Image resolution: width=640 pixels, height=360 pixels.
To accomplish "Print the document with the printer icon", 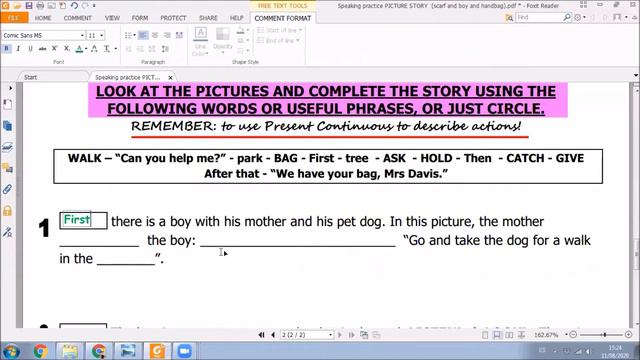I will [x=40, y=6].
